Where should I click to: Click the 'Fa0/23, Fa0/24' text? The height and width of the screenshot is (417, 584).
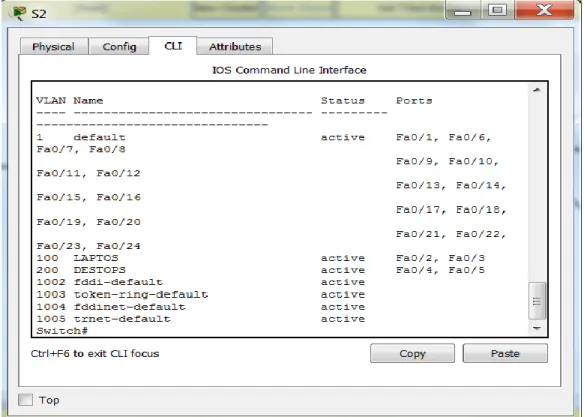click(x=89, y=246)
